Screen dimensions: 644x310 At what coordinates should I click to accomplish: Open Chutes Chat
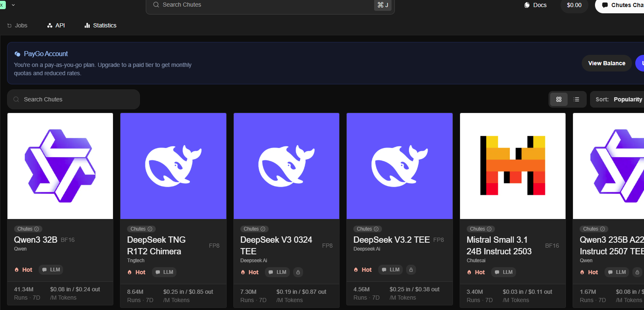click(x=621, y=5)
